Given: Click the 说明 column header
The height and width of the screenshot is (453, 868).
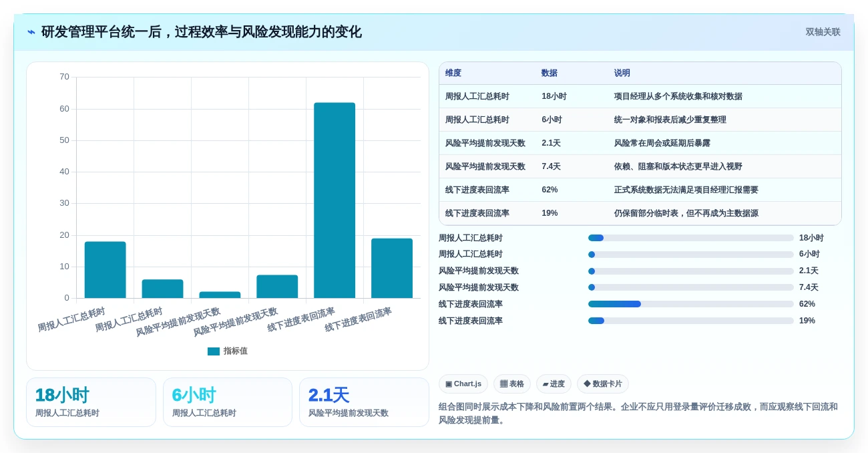Looking at the screenshot, I should [622, 73].
